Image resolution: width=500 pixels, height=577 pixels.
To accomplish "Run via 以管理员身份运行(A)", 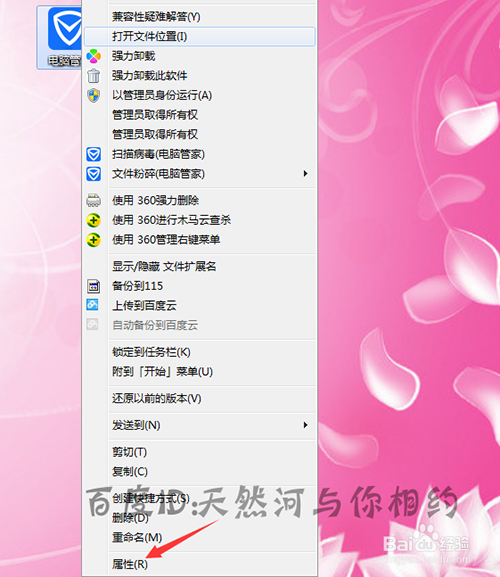I will (x=200, y=95).
